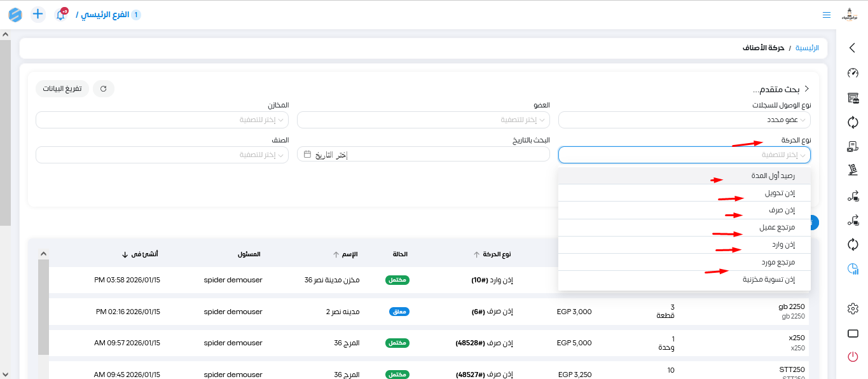
Task: Expand the الصنف filter dropdown
Action: (162, 155)
